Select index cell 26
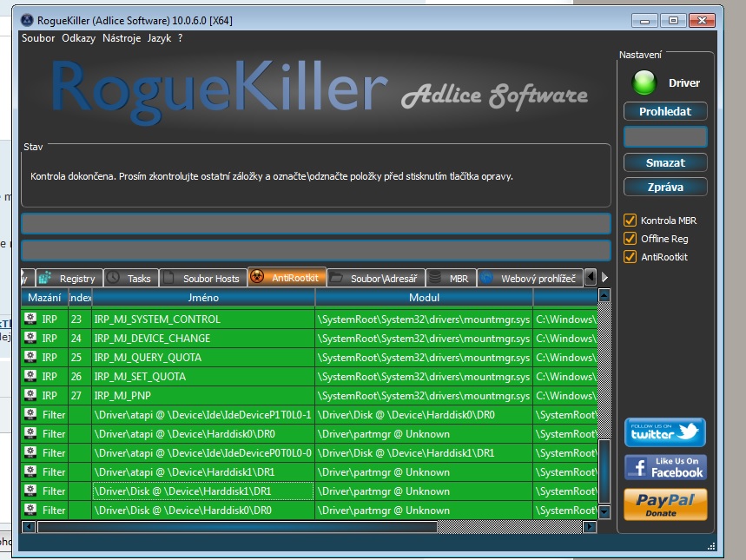Screen dimensions: 746x560 click(x=80, y=376)
